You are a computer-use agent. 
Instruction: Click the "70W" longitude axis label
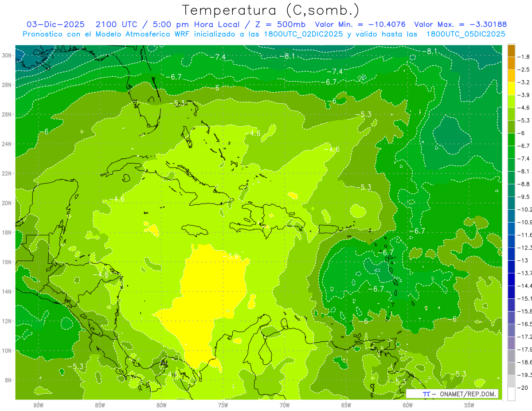pos(285,405)
